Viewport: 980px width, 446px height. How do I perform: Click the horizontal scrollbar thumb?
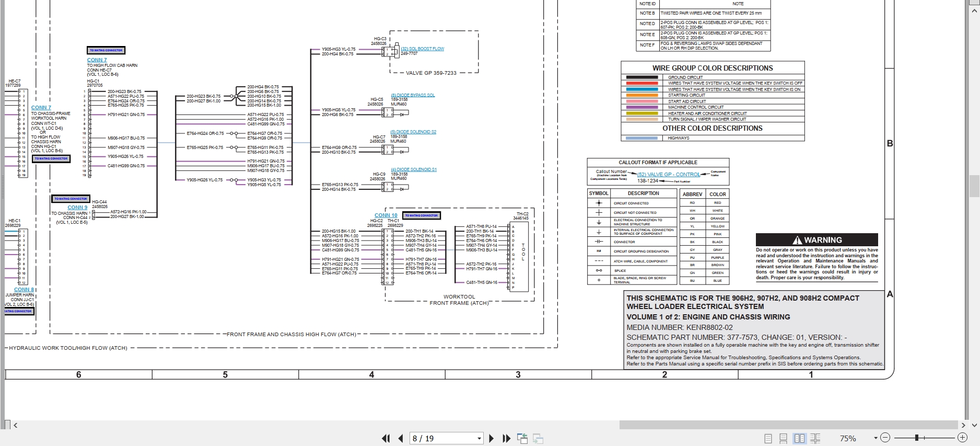788,425
